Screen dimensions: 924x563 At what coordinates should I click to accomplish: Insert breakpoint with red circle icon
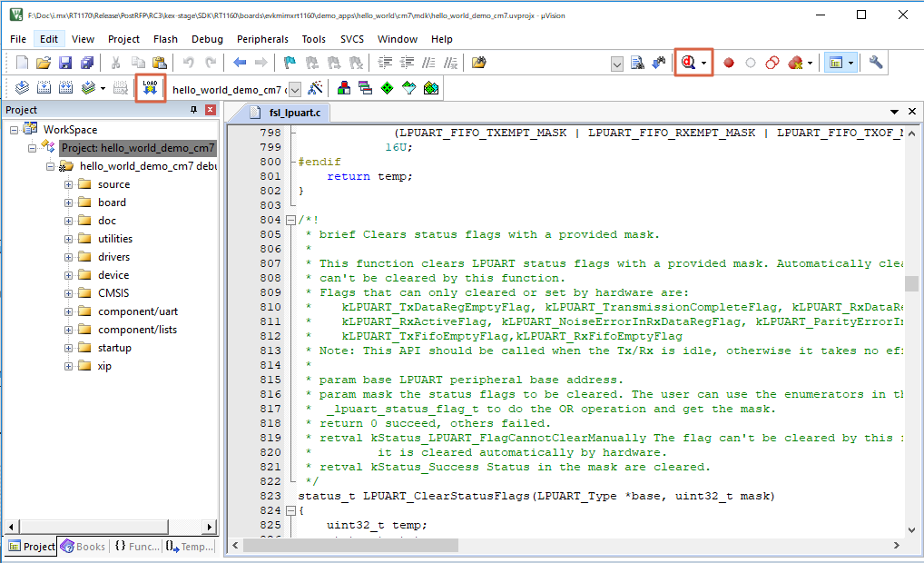point(729,63)
